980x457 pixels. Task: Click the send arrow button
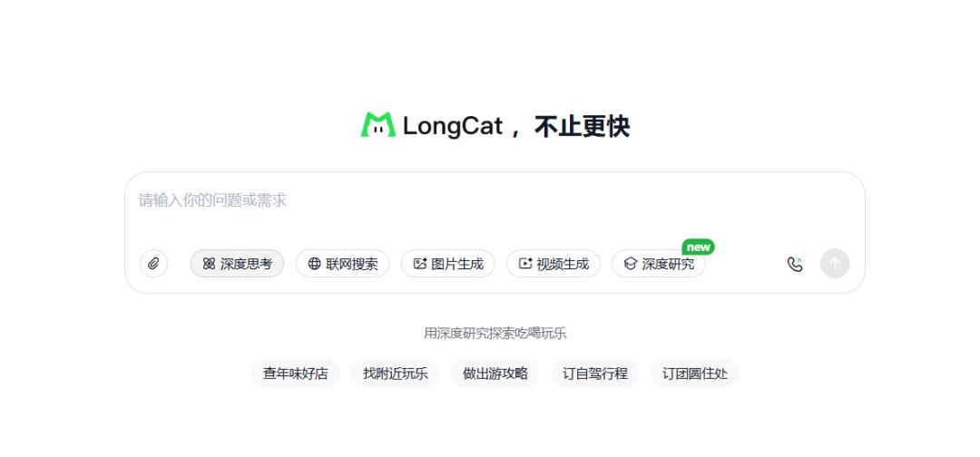click(835, 264)
